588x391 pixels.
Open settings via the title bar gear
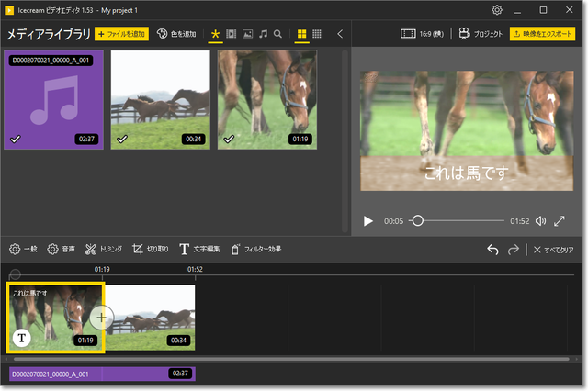tap(497, 10)
